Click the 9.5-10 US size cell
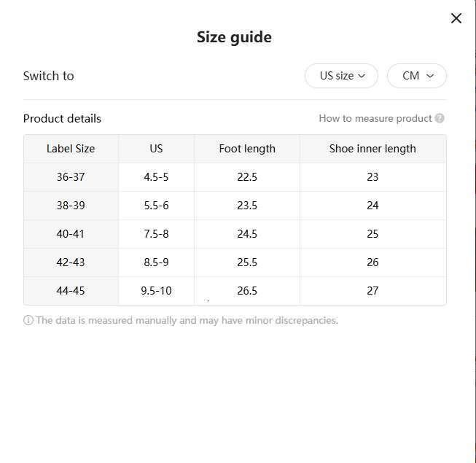 point(156,291)
